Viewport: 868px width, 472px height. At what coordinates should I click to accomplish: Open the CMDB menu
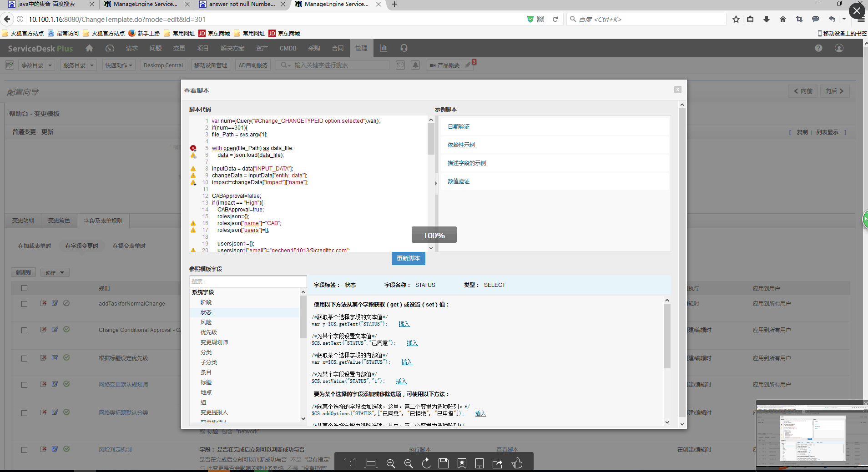pos(288,48)
